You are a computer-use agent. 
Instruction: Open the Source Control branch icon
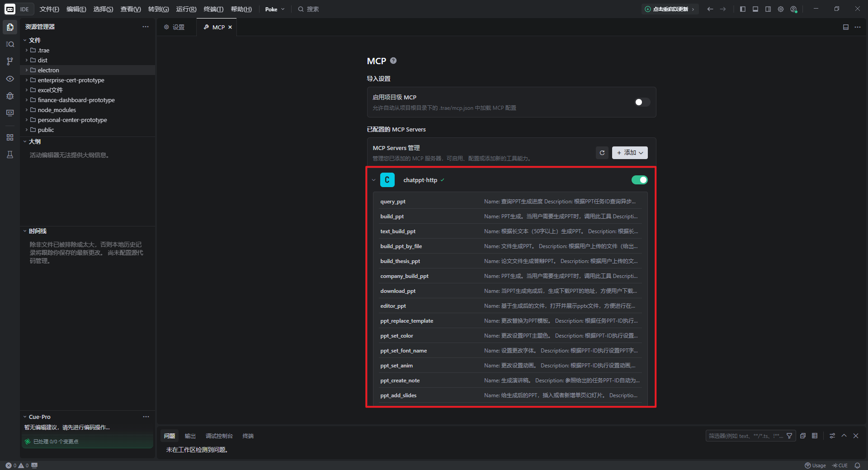click(x=10, y=61)
